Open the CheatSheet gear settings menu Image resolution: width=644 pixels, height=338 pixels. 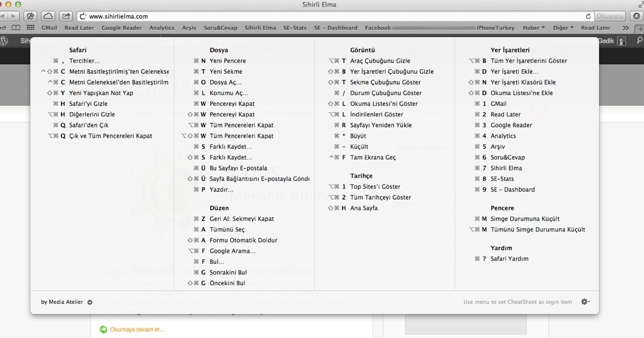click(586, 302)
